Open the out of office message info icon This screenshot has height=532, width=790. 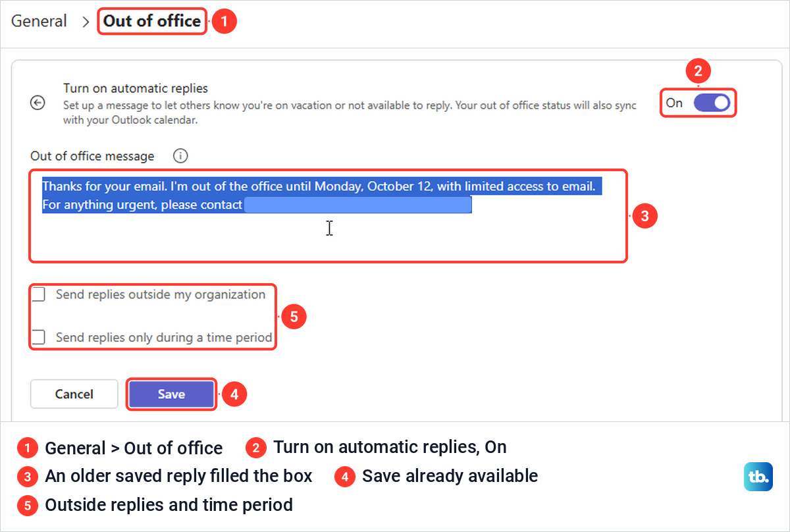[x=180, y=156]
